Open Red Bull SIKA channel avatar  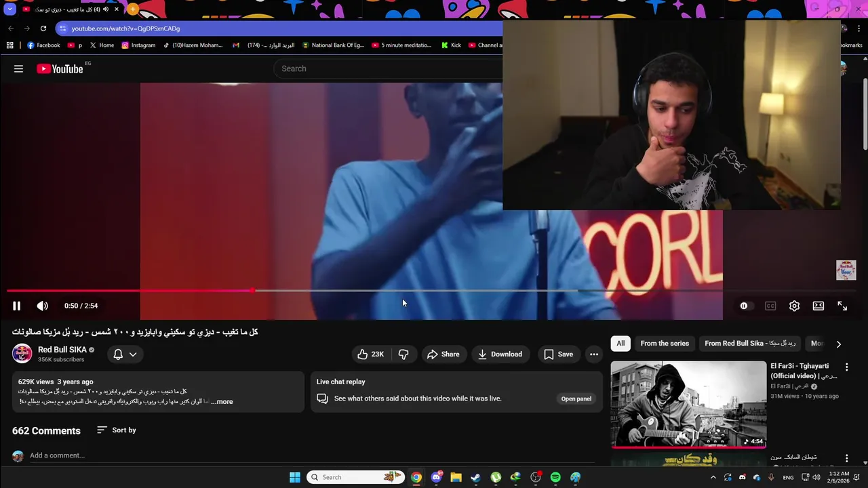[x=22, y=354]
